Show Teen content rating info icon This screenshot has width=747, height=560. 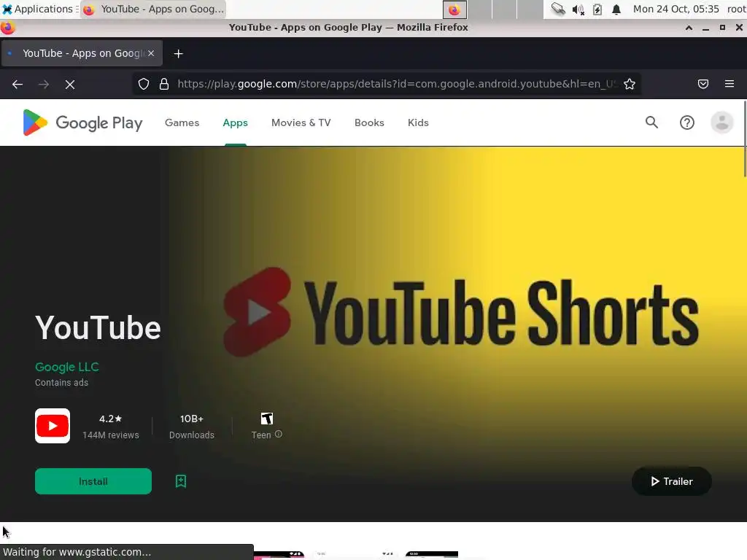point(279,435)
